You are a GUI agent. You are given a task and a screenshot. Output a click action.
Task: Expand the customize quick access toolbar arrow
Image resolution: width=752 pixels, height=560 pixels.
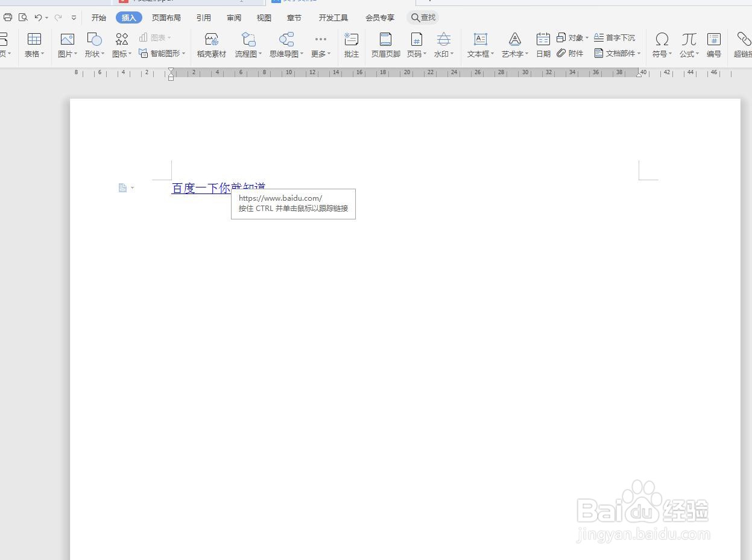(x=74, y=18)
